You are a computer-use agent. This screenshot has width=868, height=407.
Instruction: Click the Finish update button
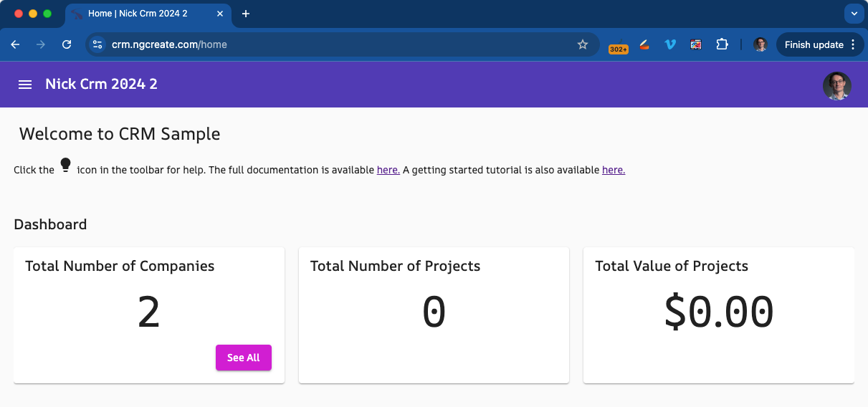[x=814, y=44]
